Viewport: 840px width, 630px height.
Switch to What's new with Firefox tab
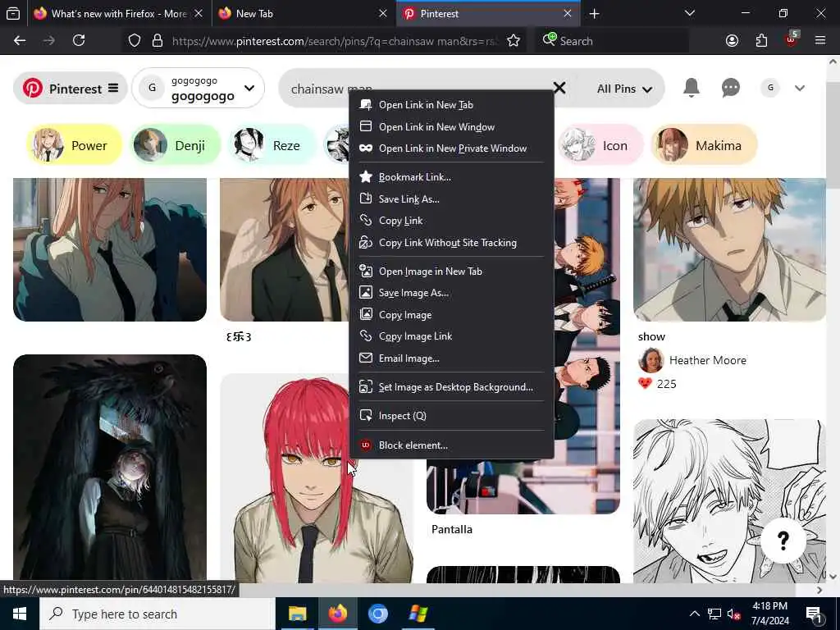(119, 14)
